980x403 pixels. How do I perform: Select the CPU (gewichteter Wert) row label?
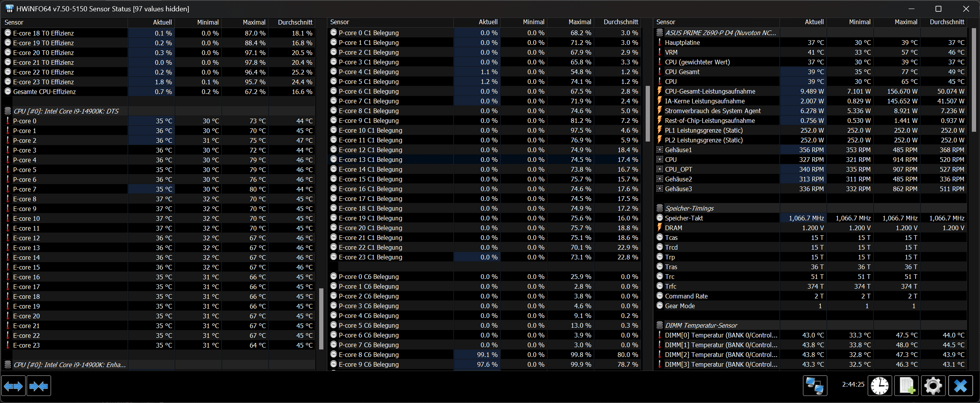point(698,62)
